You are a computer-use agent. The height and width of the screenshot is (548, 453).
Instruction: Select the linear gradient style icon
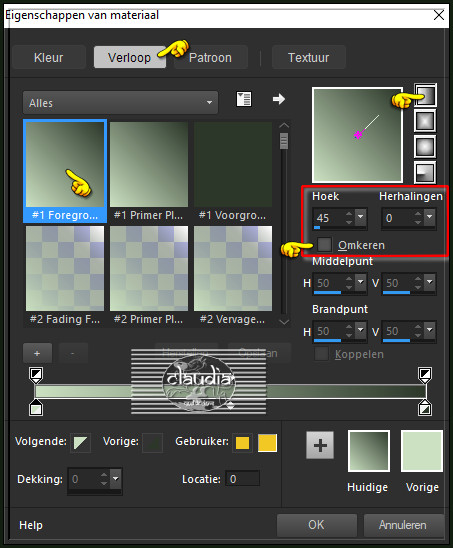pyautogui.click(x=425, y=95)
